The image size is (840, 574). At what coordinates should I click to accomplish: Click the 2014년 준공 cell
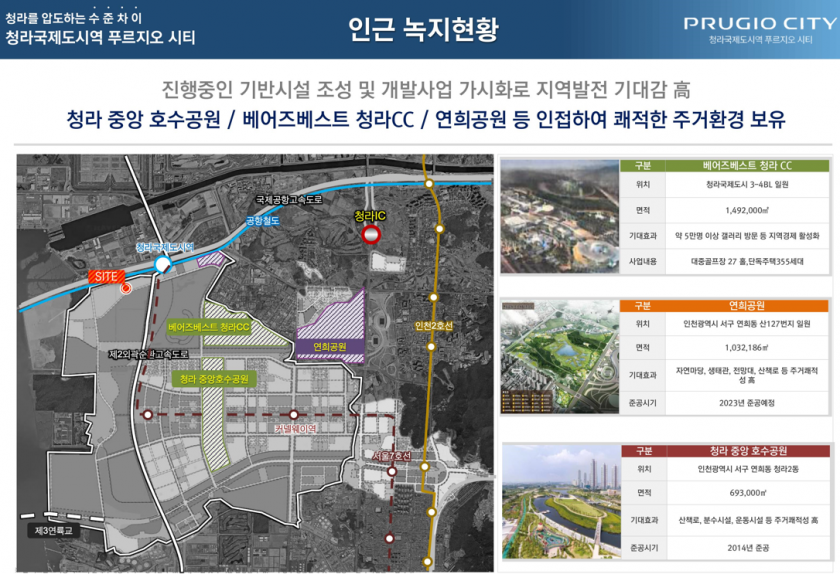[x=748, y=548]
